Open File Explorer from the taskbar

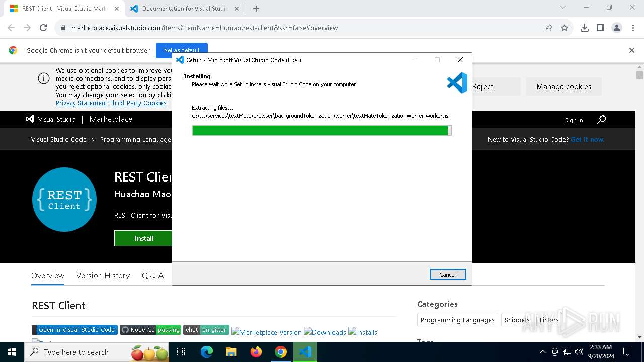[x=231, y=352]
